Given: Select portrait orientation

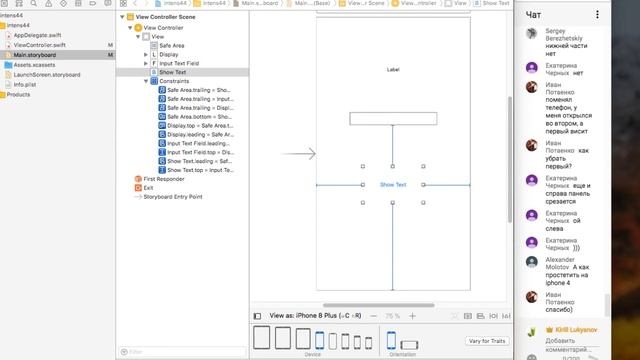Looking at the screenshot, I should pos(391,340).
